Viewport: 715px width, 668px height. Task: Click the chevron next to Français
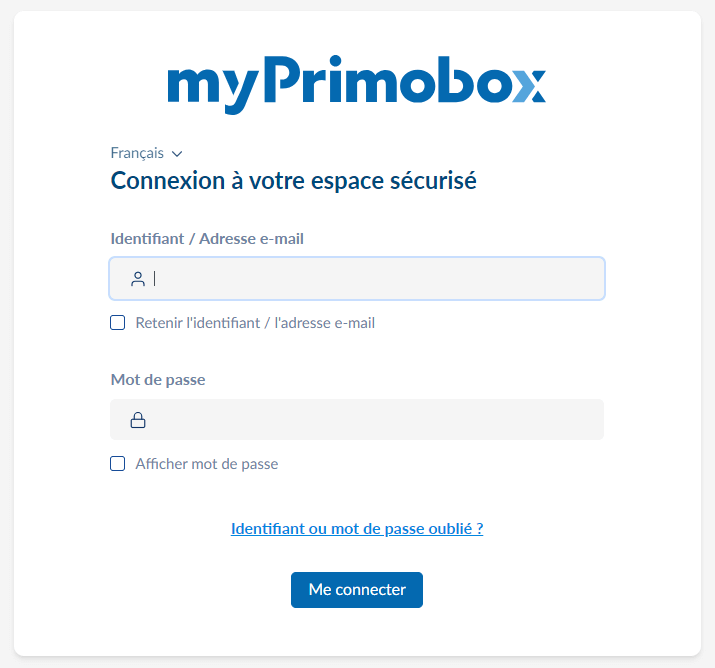click(x=177, y=154)
